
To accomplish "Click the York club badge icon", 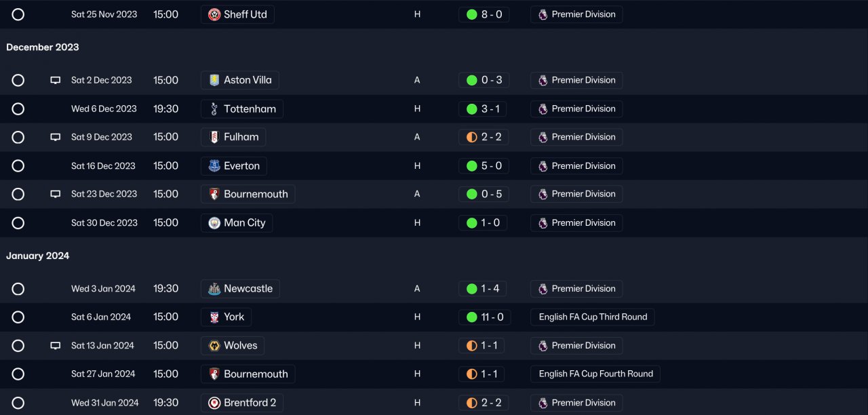I will (214, 317).
